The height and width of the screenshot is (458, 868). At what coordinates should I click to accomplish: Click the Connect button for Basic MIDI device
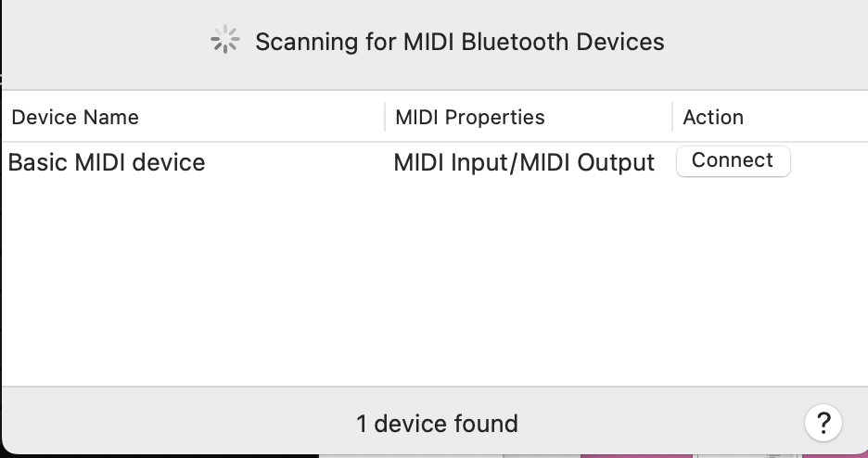tap(733, 161)
